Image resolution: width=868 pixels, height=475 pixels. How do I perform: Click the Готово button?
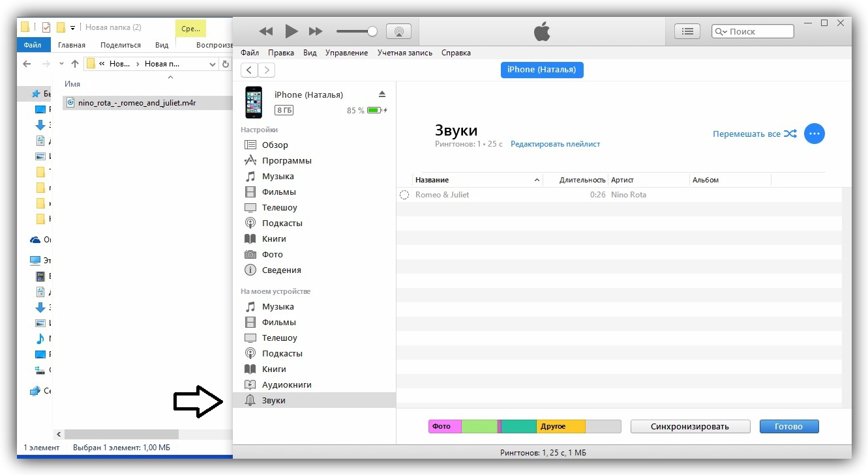[x=789, y=426]
